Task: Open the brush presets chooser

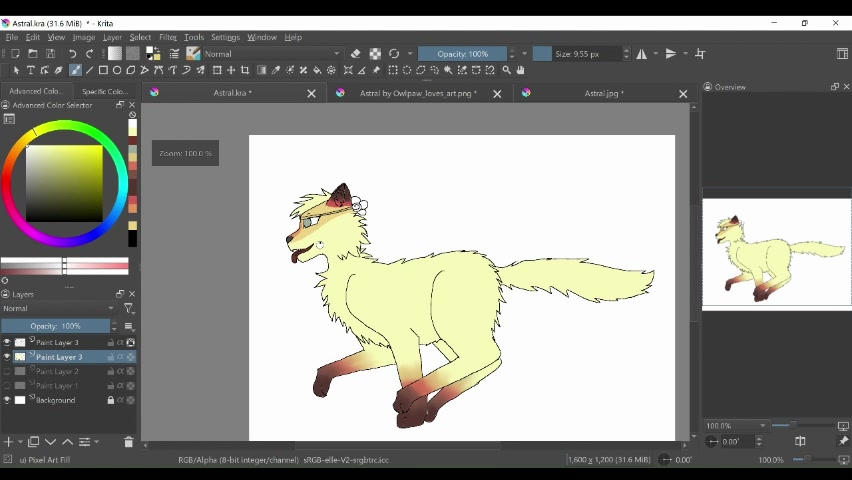Action: point(193,53)
